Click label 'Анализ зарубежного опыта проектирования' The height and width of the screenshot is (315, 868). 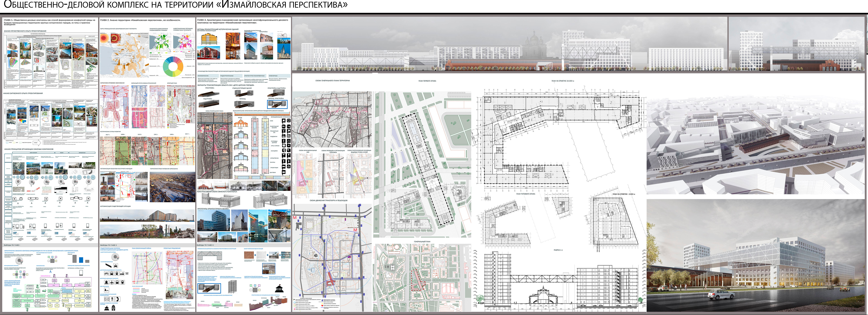(x=23, y=93)
